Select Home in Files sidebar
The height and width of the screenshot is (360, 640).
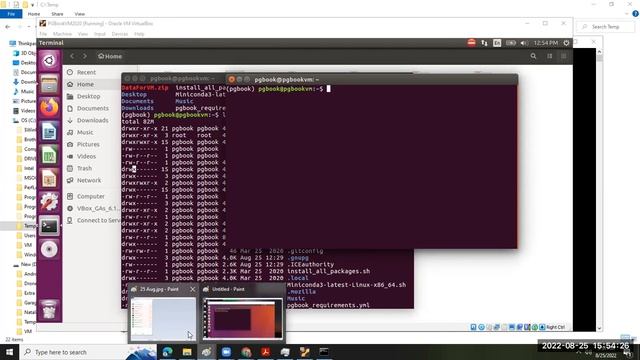pos(85,84)
